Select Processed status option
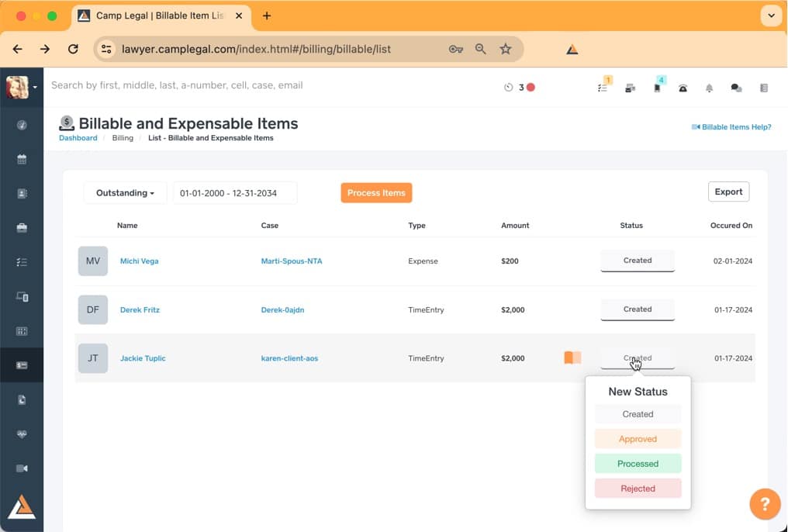The height and width of the screenshot is (532, 788). 638,464
